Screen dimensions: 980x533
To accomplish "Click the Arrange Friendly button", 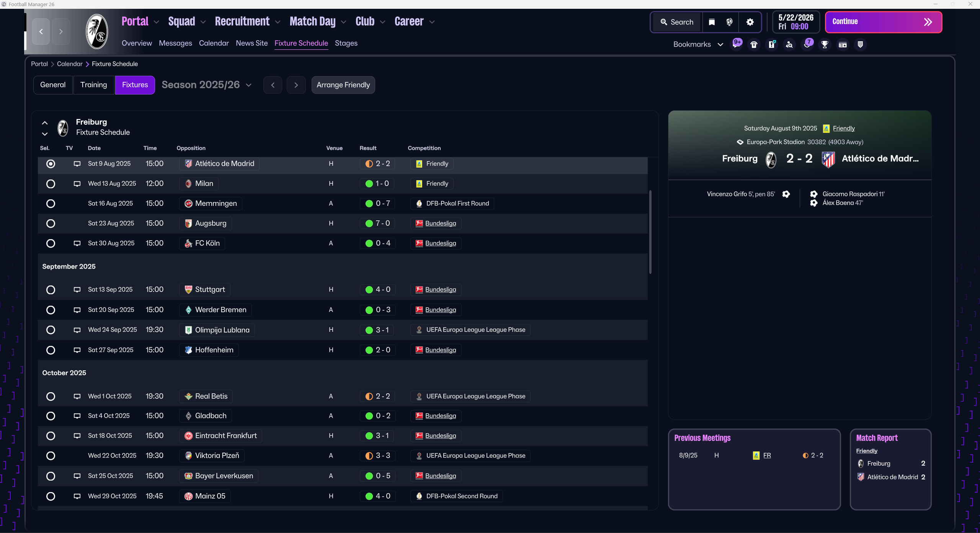I will point(343,85).
